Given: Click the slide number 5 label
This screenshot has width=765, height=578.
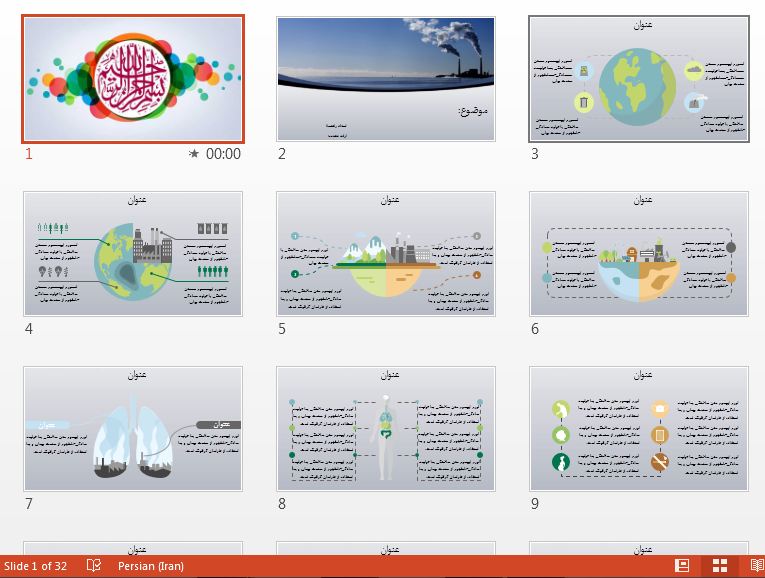Looking at the screenshot, I should (282, 329).
